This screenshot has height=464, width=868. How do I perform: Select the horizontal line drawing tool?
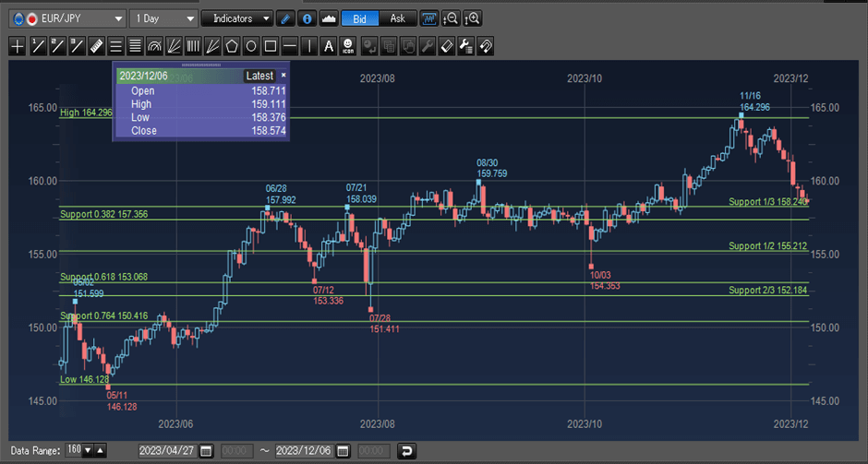(289, 45)
